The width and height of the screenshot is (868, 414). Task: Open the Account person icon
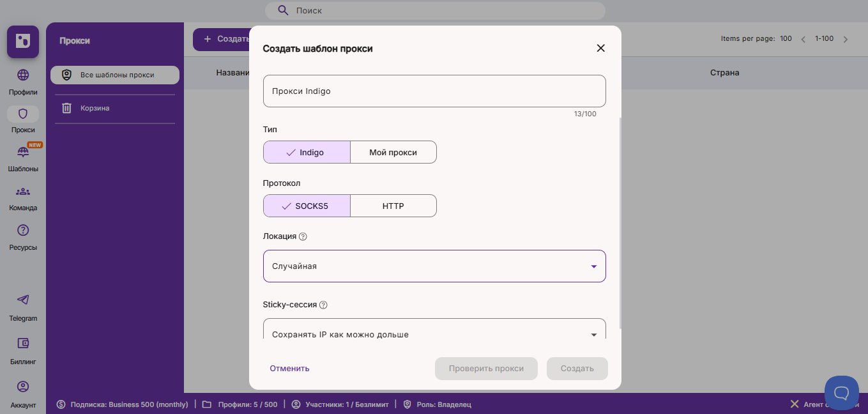tap(23, 387)
